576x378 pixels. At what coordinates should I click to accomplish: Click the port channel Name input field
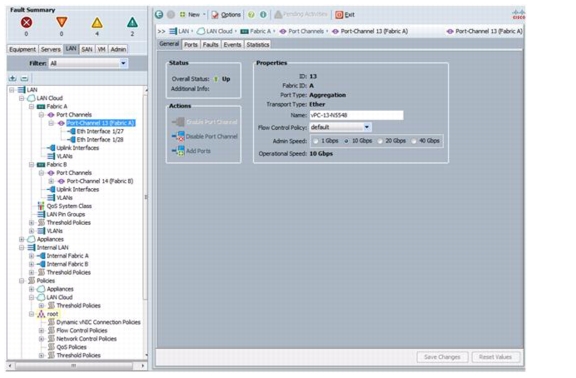click(x=356, y=115)
